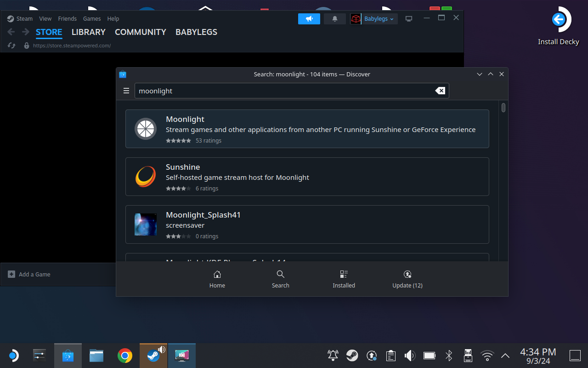Open the Install Decky desktop shortcut

click(x=559, y=26)
